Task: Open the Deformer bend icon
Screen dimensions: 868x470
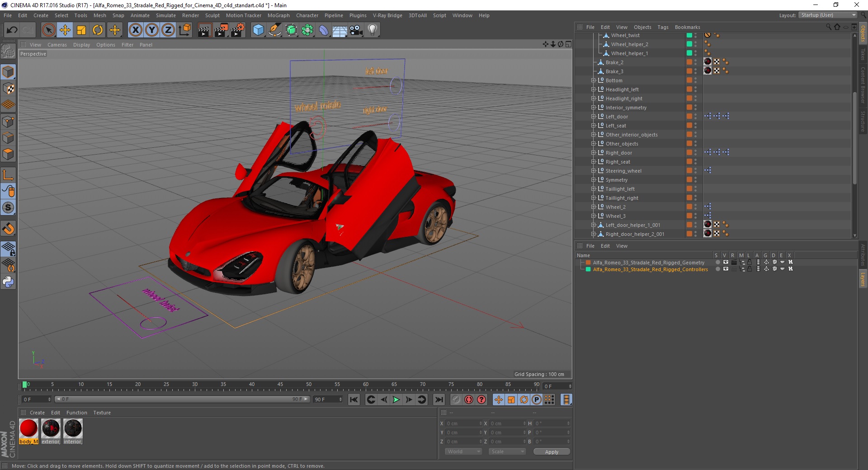Action: pyautogui.click(x=324, y=30)
